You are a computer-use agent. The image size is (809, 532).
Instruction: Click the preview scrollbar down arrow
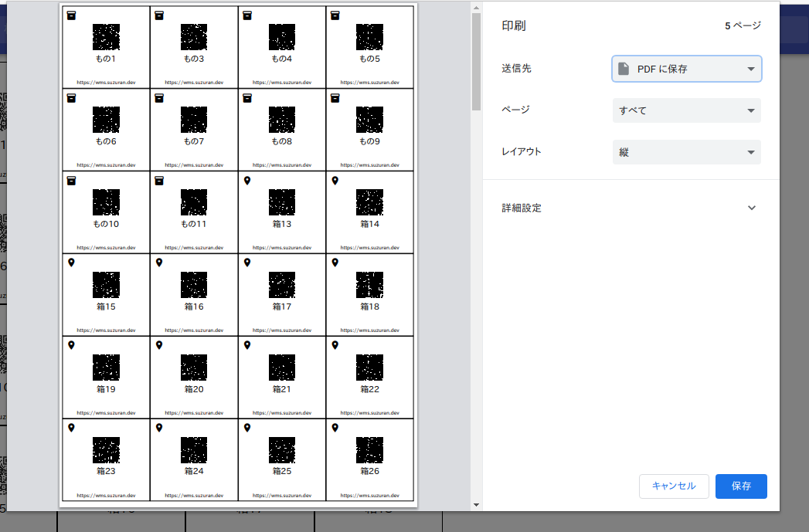[x=476, y=505]
